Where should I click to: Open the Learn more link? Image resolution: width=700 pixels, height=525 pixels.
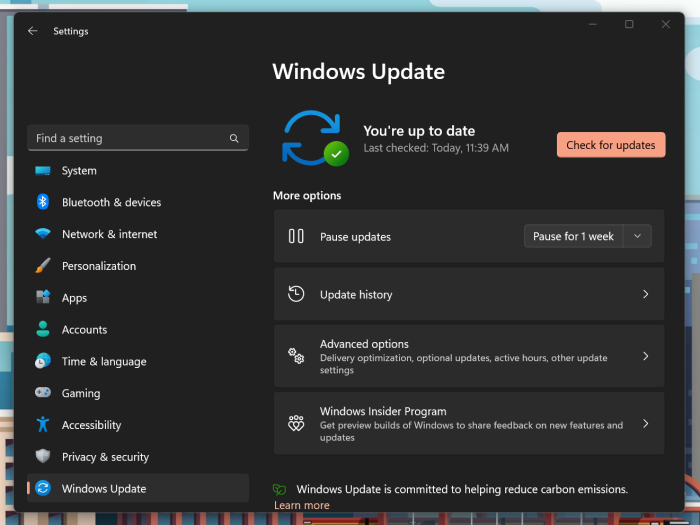click(x=302, y=505)
